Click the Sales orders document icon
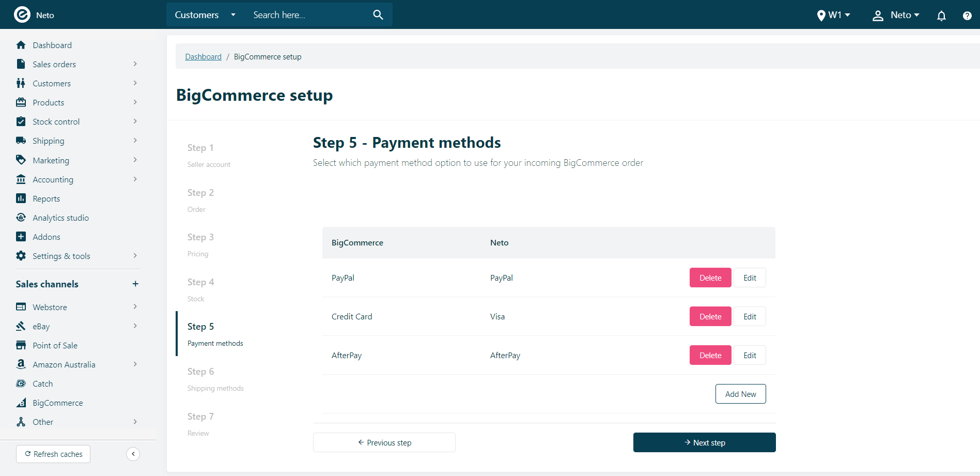 point(21,64)
